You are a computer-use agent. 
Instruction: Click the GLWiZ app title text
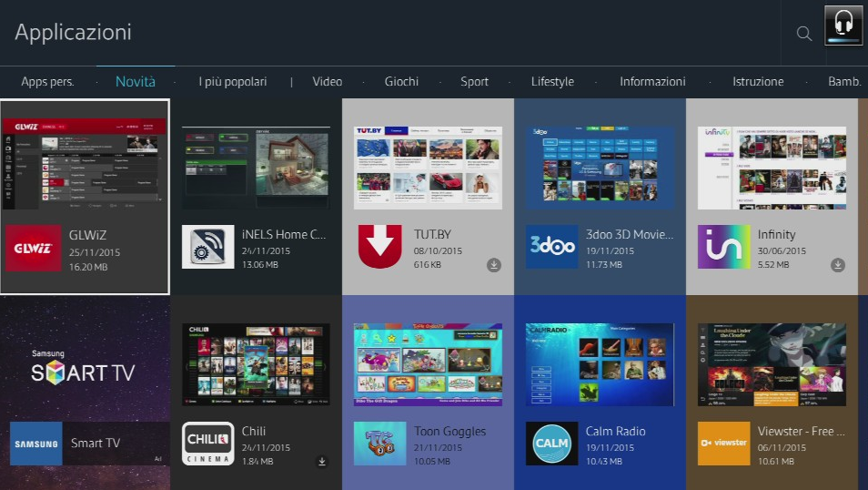(87, 235)
